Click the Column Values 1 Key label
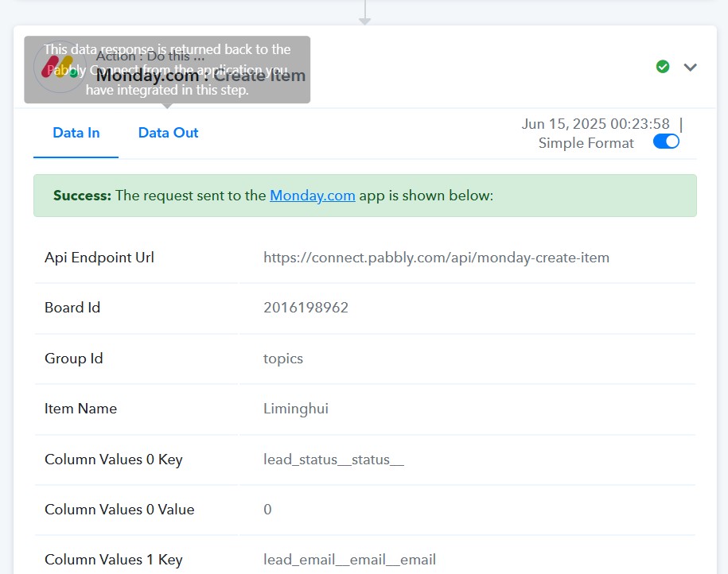The image size is (728, 574). click(x=114, y=560)
